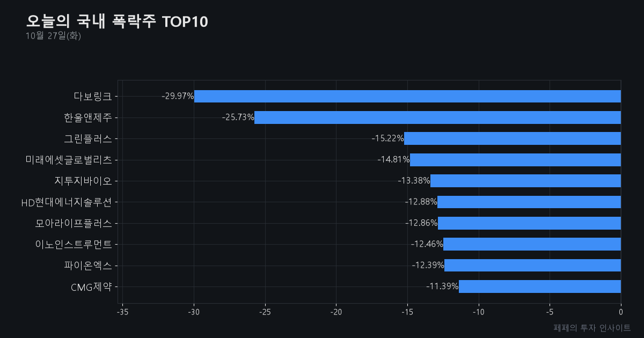The image size is (644, 338).
Task: Click the CMG제약 axis label
Action: pos(91,286)
